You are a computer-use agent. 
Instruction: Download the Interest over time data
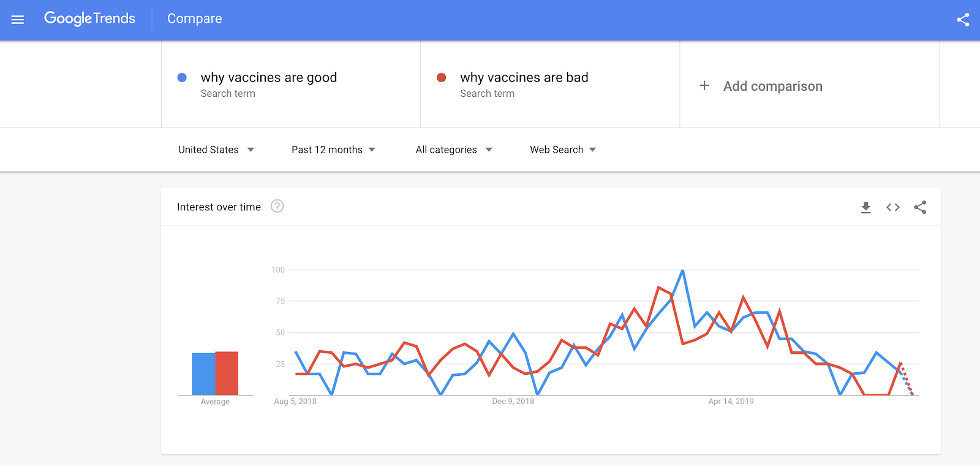[865, 207]
